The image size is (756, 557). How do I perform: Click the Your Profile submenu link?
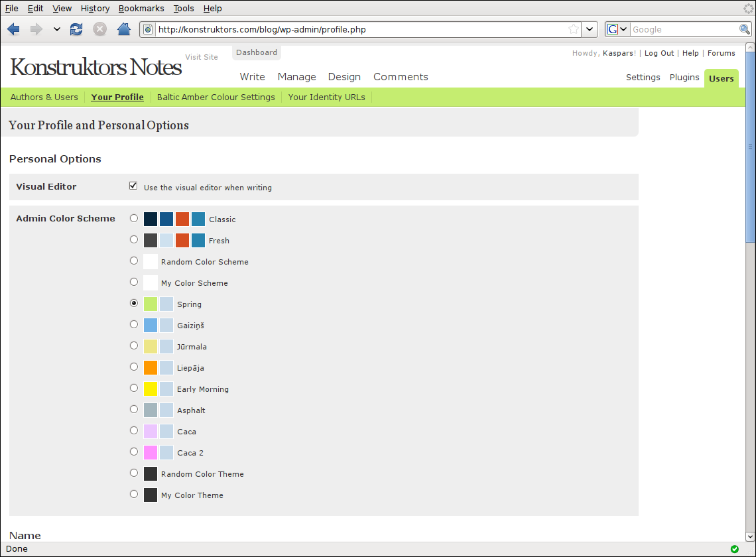tap(117, 97)
